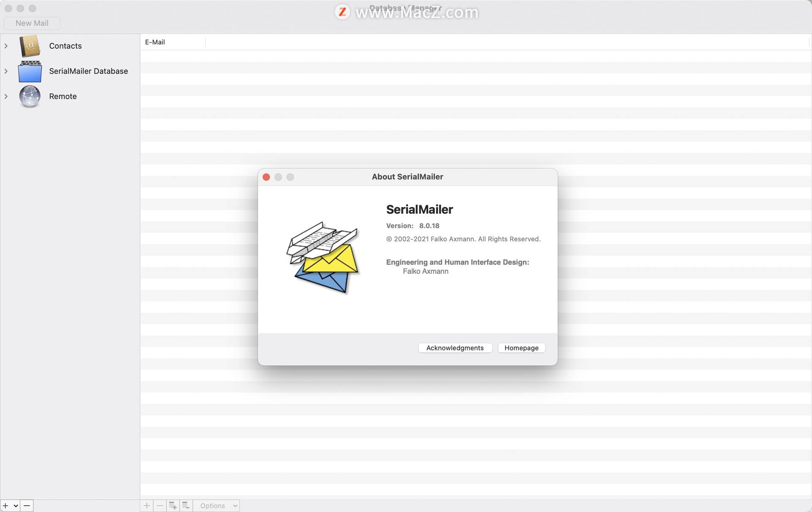Remove the sidebar source with the minus button

(27, 506)
